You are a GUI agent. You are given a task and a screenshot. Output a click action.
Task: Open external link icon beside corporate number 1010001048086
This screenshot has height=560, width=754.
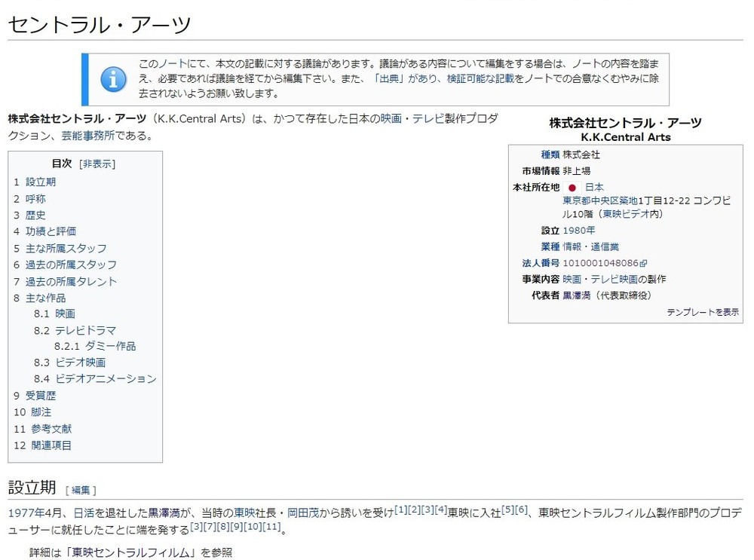pos(644,263)
